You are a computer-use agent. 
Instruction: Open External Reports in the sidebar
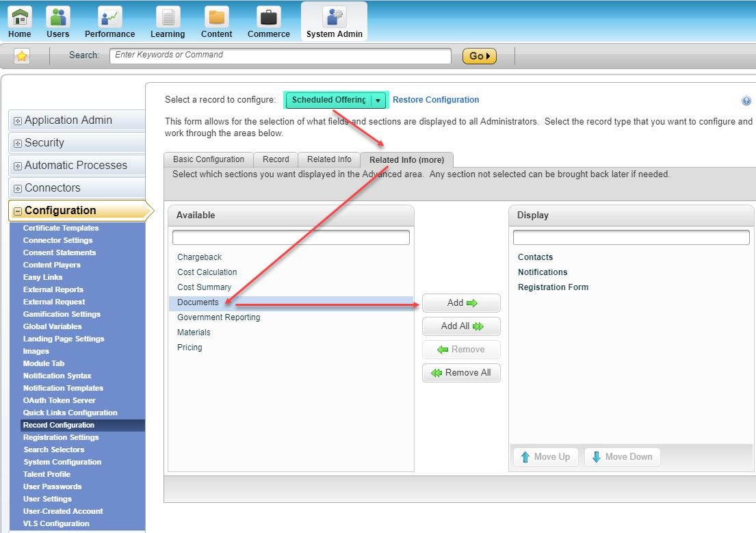point(53,289)
